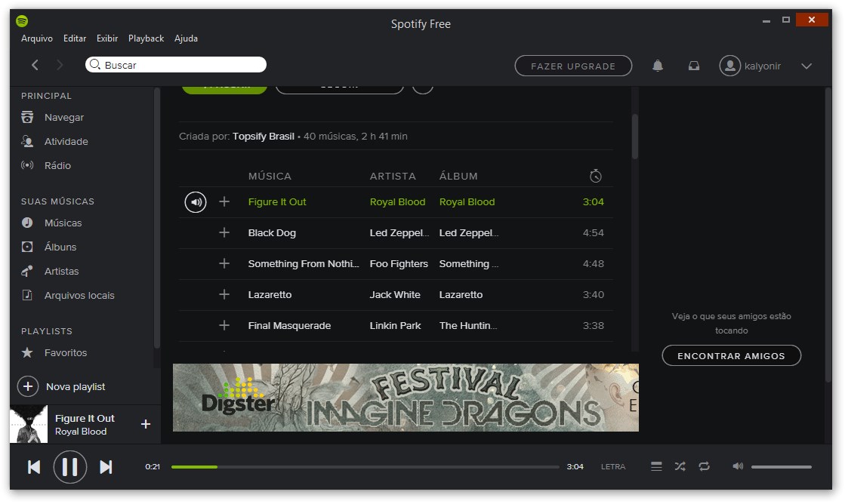
Task: Adjust the volume slider
Action: 782,467
